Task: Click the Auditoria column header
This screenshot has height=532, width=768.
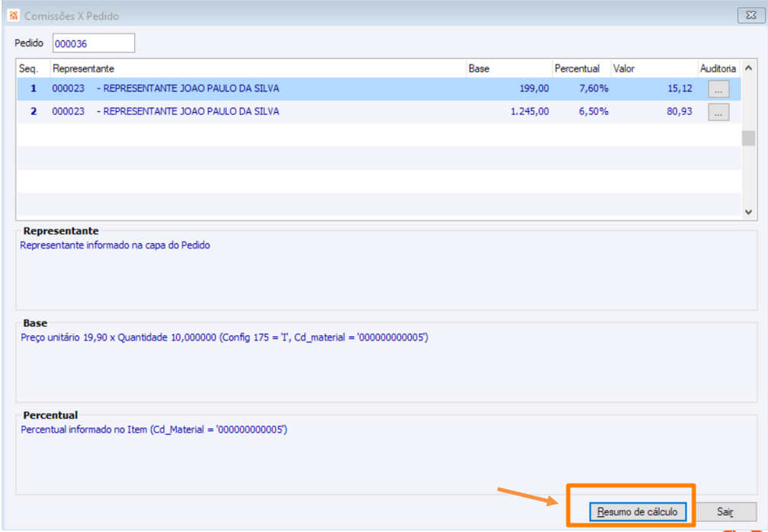Action: [x=718, y=69]
